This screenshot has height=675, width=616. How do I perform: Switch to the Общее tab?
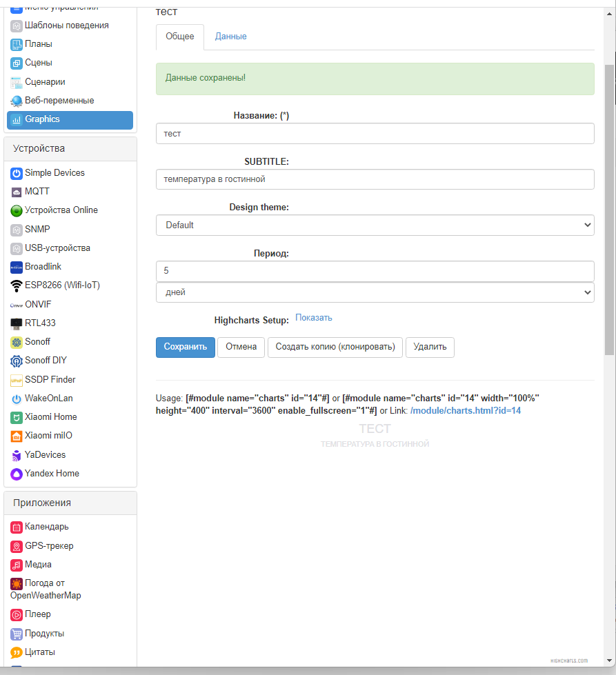[179, 37]
